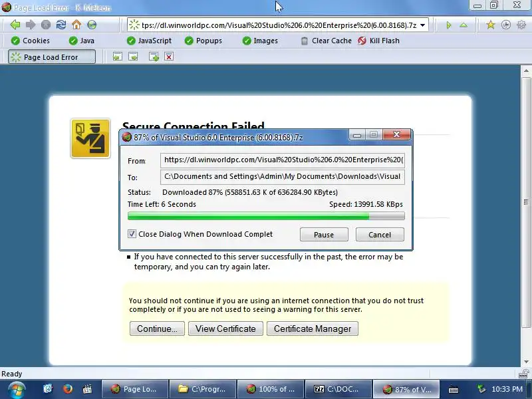This screenshot has width=532, height=399.
Task: Click the globe icon in navigation toolbar
Action: click(92, 25)
